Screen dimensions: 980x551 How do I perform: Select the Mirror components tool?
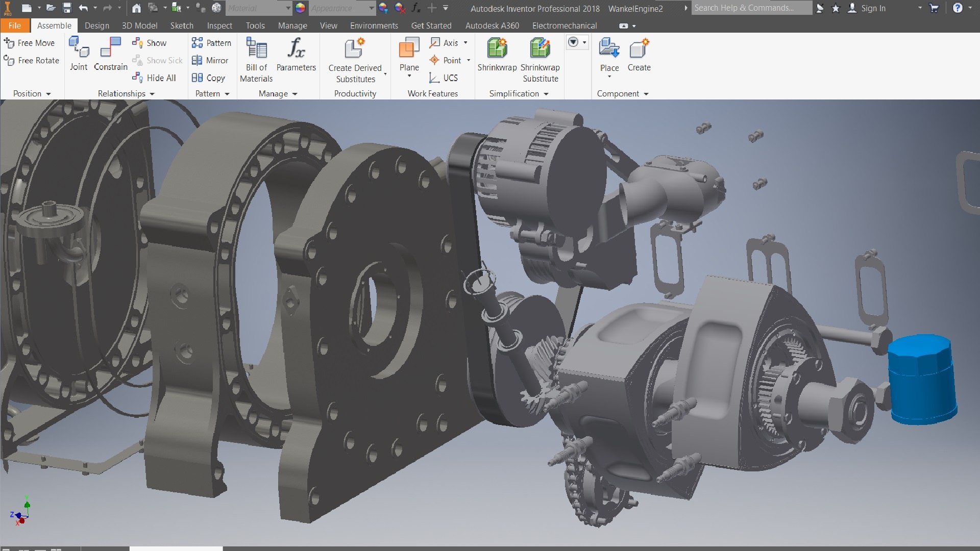210,60
